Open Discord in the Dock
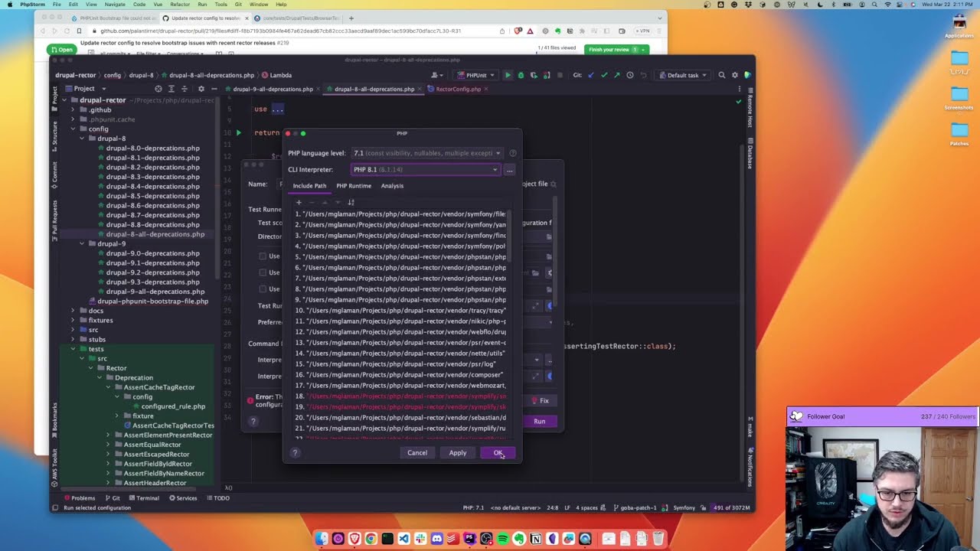Viewport: 980px width, 551px height. click(x=436, y=539)
